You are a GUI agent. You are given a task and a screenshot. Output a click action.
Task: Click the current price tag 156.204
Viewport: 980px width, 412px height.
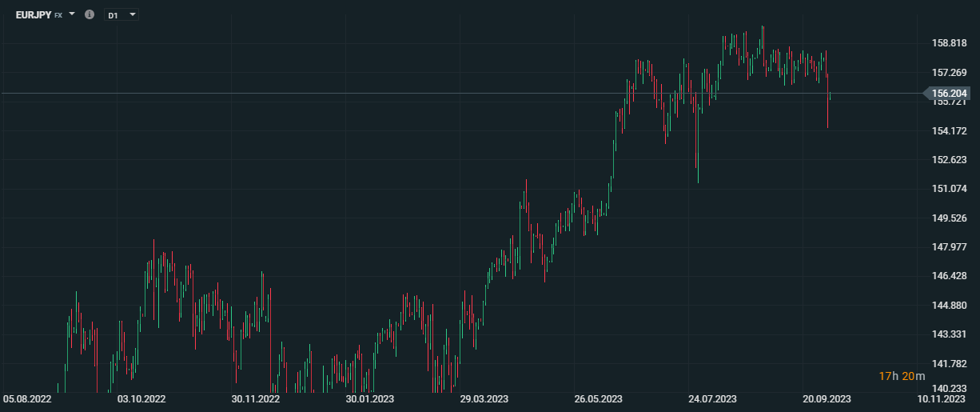pyautogui.click(x=949, y=94)
